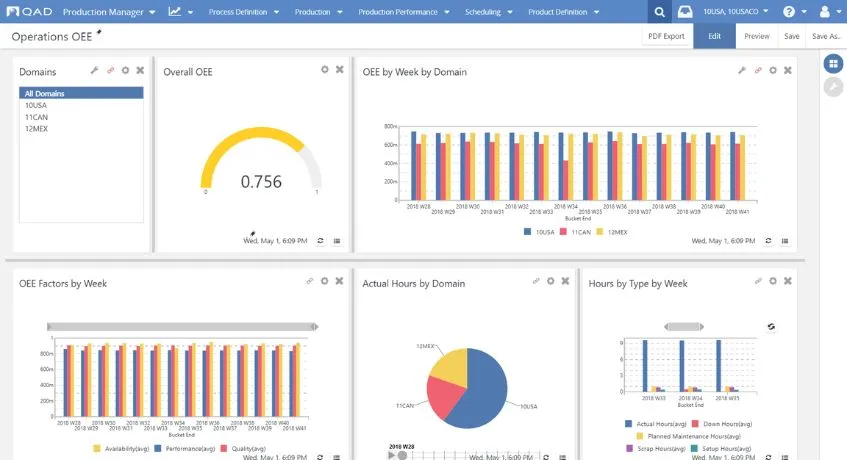Select All Domains in the list

point(81,93)
